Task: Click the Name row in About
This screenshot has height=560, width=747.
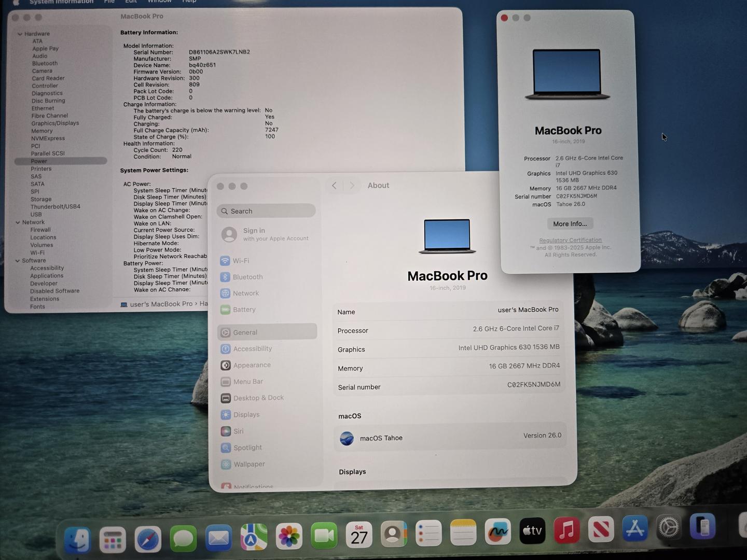Action: pyautogui.click(x=449, y=311)
